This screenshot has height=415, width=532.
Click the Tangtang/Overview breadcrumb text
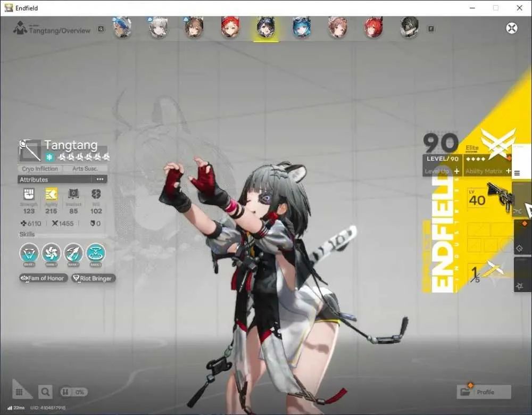point(60,30)
